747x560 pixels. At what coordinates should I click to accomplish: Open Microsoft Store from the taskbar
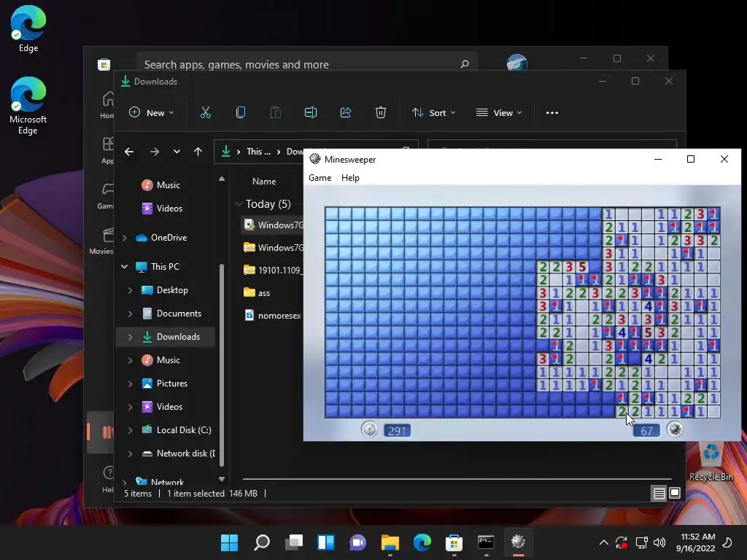point(454,542)
